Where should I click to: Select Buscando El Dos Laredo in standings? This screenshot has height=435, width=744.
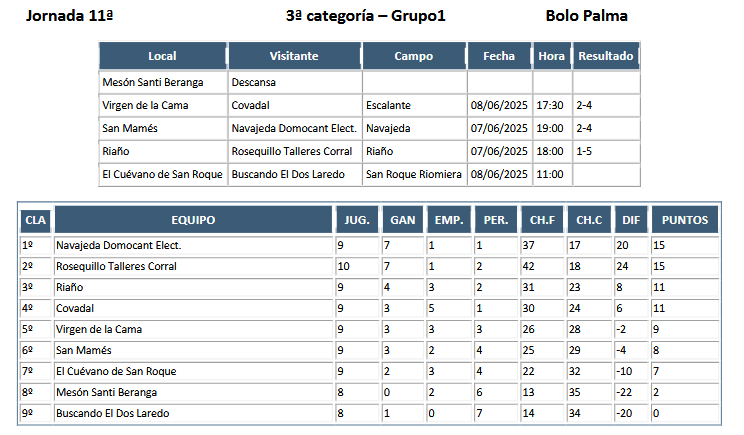(112, 414)
